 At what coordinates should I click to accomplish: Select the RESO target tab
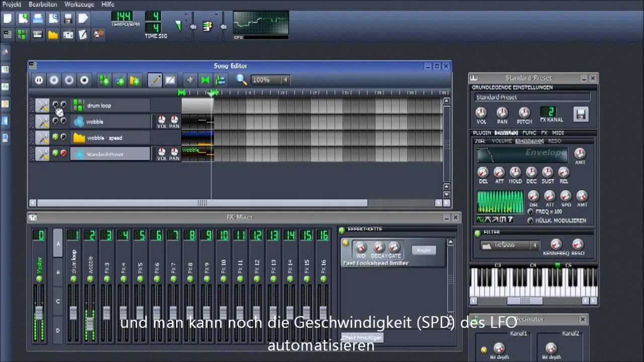(554, 141)
